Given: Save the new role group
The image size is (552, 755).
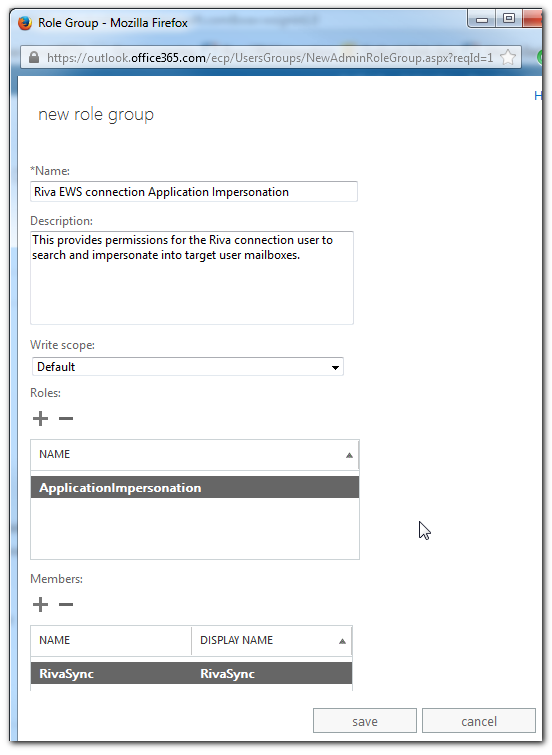Looking at the screenshot, I should [365, 721].
